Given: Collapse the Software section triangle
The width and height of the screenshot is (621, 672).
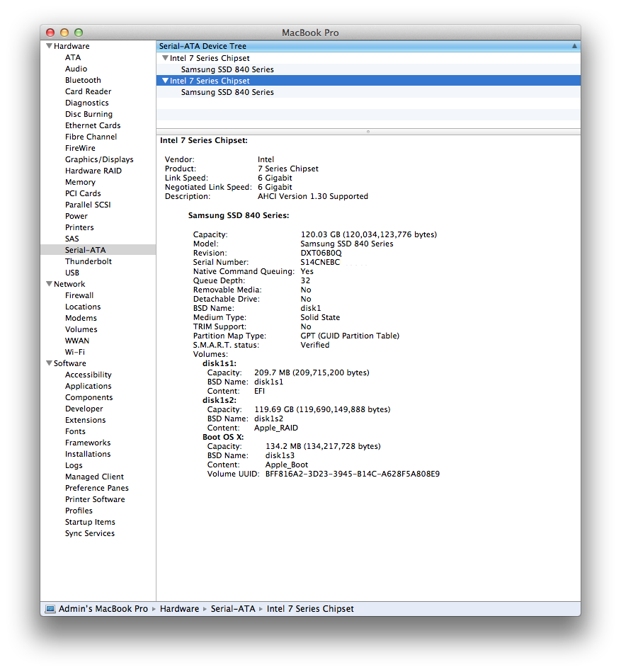Looking at the screenshot, I should coord(50,363).
